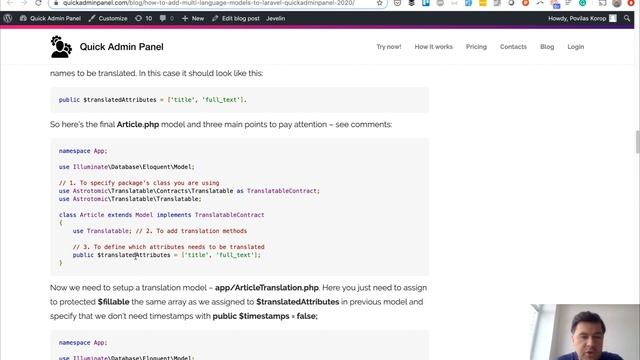
Task: Click the green circular extension icon
Action: (x=582, y=3)
